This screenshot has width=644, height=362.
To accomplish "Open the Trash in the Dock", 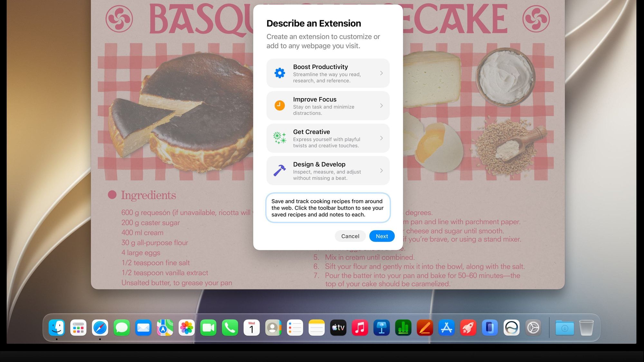I will pyautogui.click(x=586, y=328).
